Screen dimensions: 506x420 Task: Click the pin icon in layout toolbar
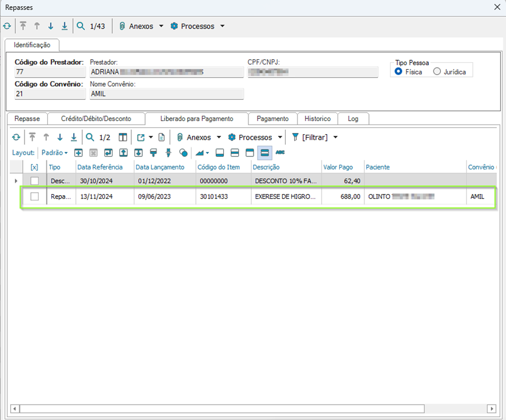(168, 153)
